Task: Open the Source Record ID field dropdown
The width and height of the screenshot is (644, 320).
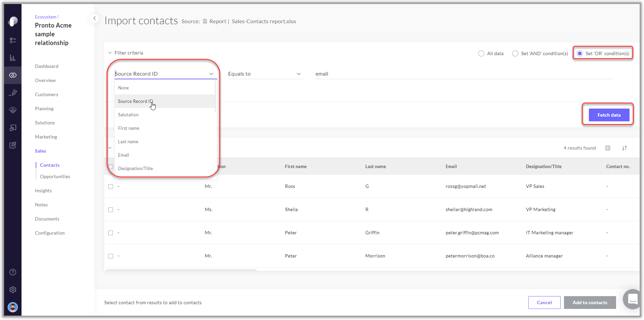Action: tap(165, 74)
